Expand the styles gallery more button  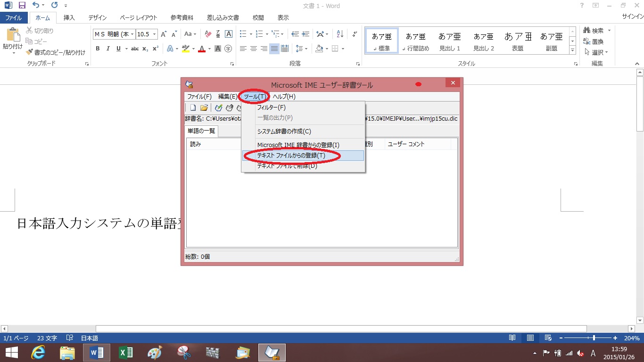point(573,50)
